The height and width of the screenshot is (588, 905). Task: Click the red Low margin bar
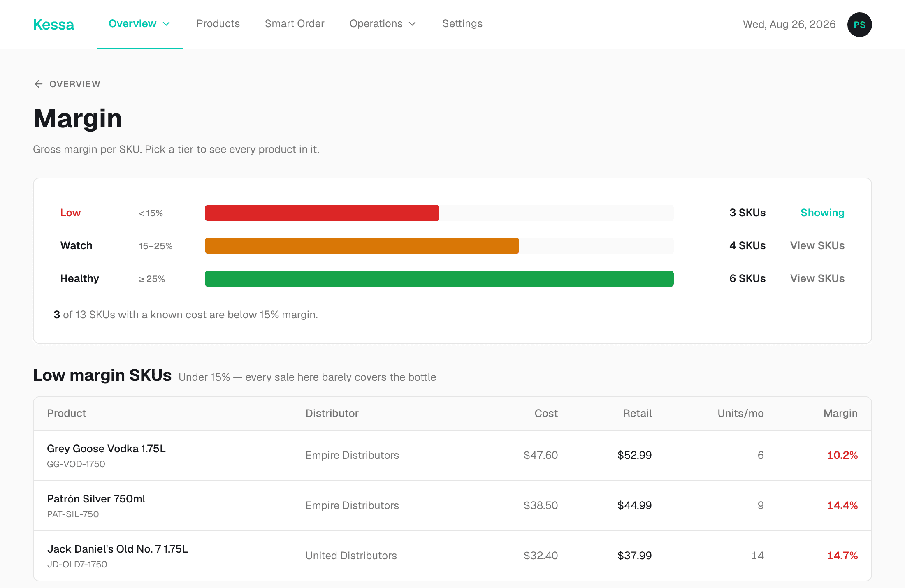[x=322, y=213]
